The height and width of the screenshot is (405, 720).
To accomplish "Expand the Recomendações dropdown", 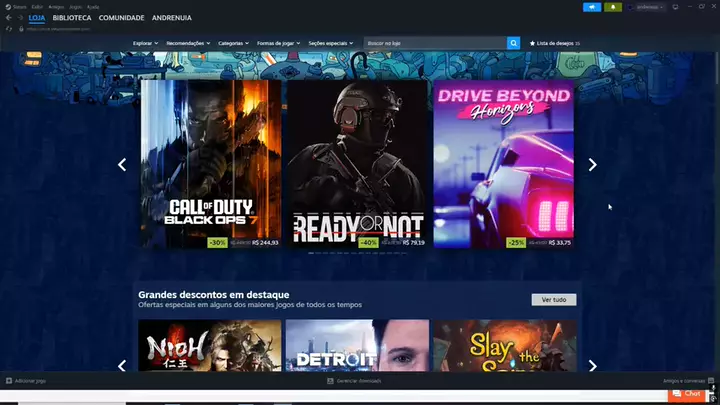I will pyautogui.click(x=188, y=44).
